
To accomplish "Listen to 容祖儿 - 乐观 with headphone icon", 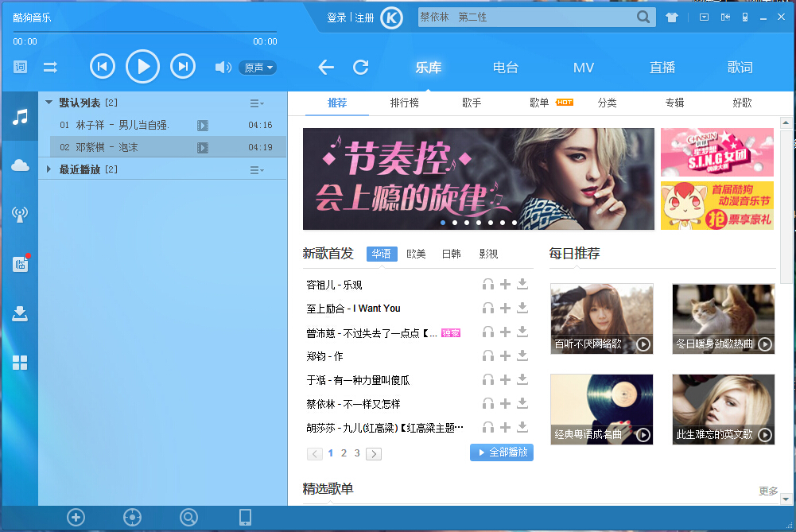I will click(488, 284).
